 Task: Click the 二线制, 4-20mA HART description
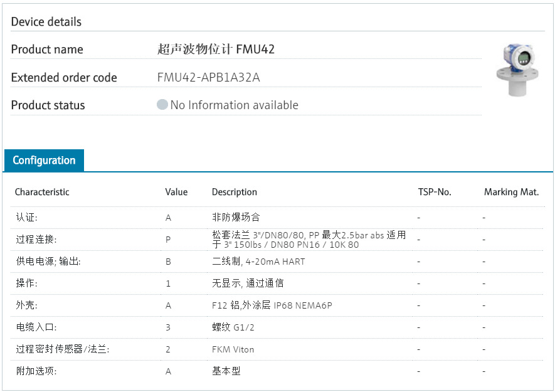point(258,262)
